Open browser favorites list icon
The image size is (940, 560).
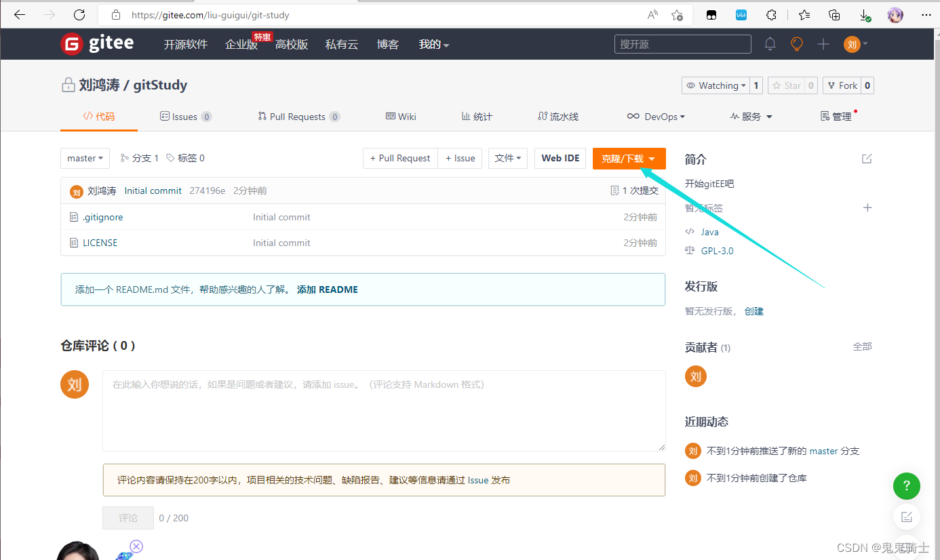click(x=804, y=14)
